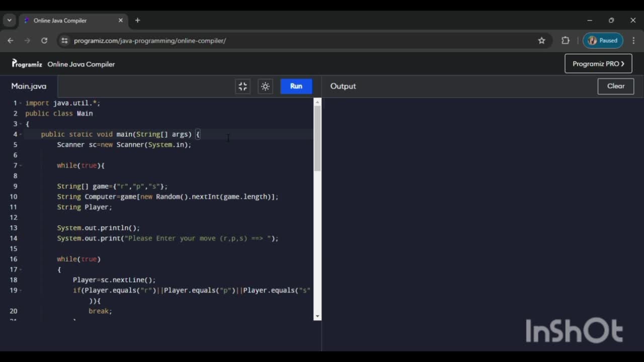Click the 'Output' panel heading

[x=343, y=86]
